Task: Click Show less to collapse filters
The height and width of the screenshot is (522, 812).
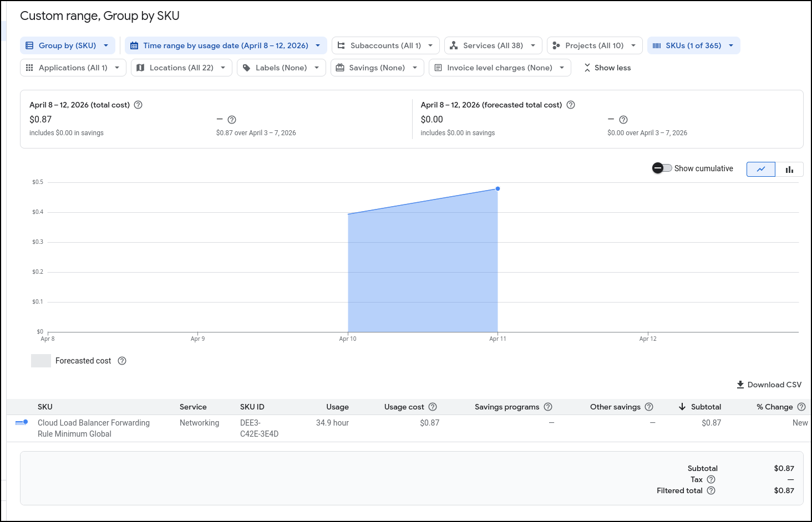Action: (x=607, y=68)
